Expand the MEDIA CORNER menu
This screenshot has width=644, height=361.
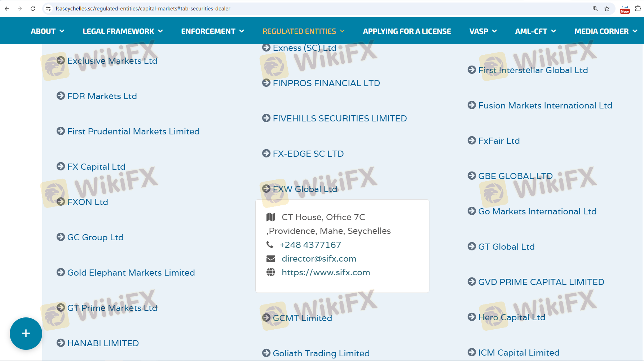(x=606, y=31)
